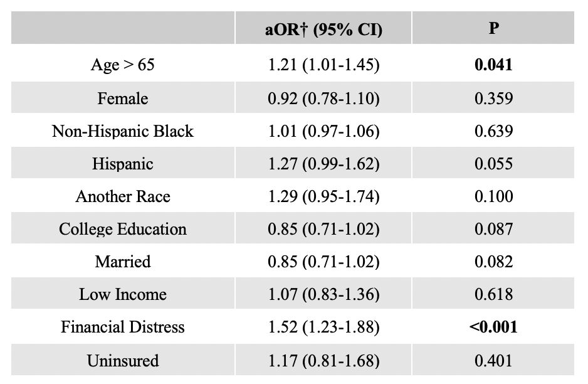Image resolution: width=588 pixels, height=384 pixels.
Task: Click the "Age > 65" row label
Action: coord(123,65)
